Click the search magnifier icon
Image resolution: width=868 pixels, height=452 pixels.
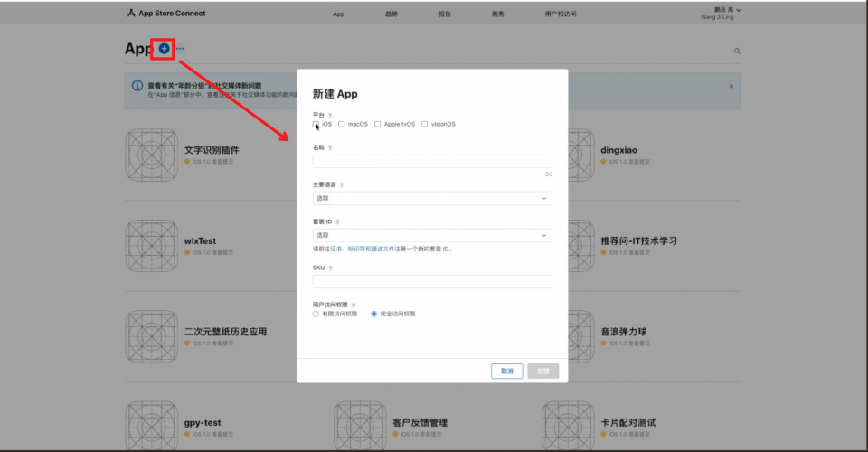(737, 51)
